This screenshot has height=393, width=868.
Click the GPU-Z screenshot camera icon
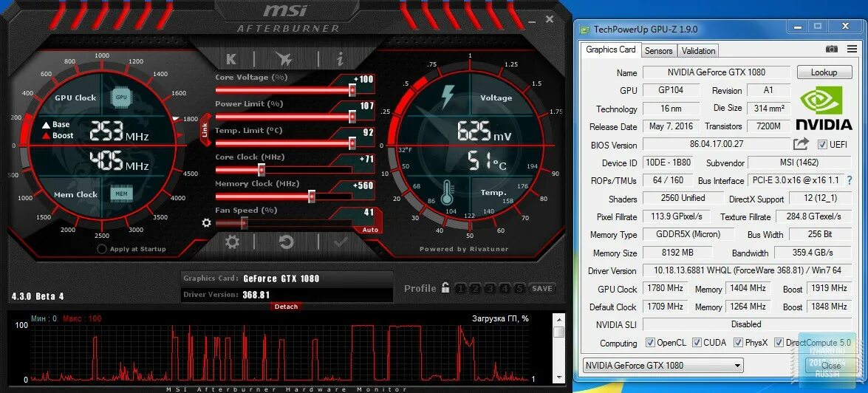[832, 49]
